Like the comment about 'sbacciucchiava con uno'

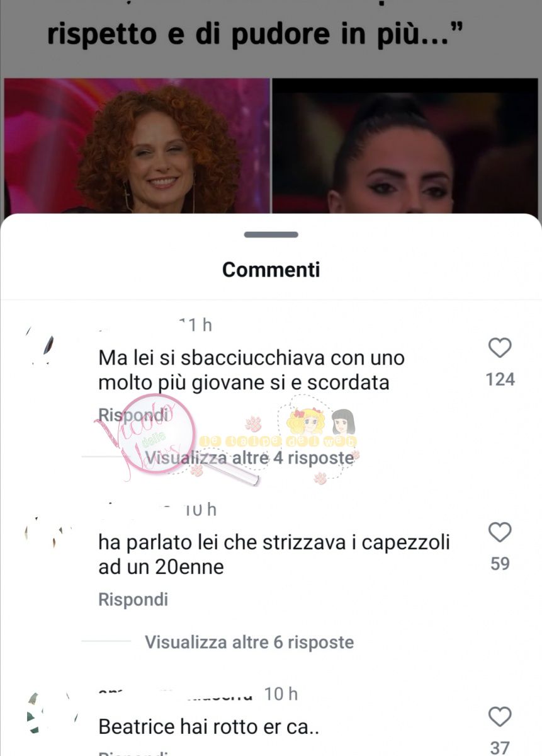500,348
